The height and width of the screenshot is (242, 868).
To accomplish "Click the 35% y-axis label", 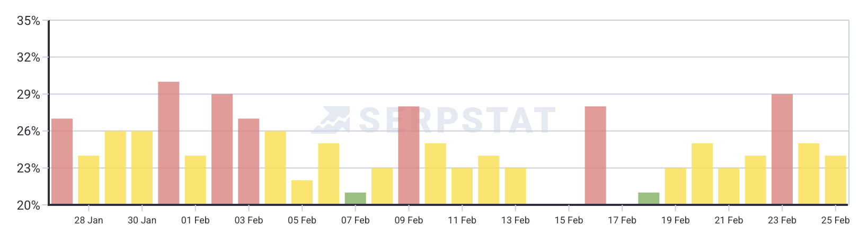I will coord(29,21).
